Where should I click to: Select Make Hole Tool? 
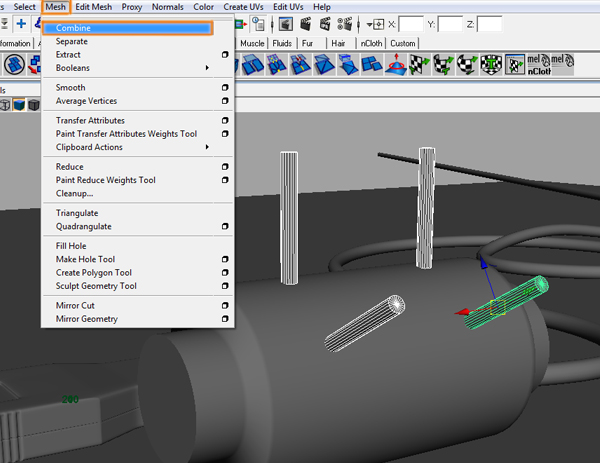(85, 259)
